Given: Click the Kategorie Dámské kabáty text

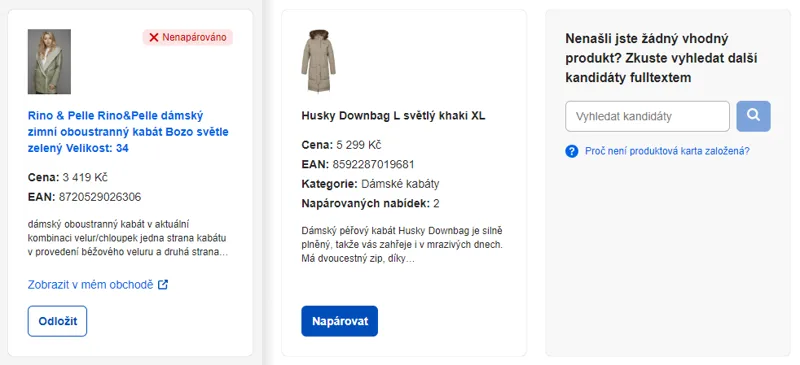Looking at the screenshot, I should point(370,184).
